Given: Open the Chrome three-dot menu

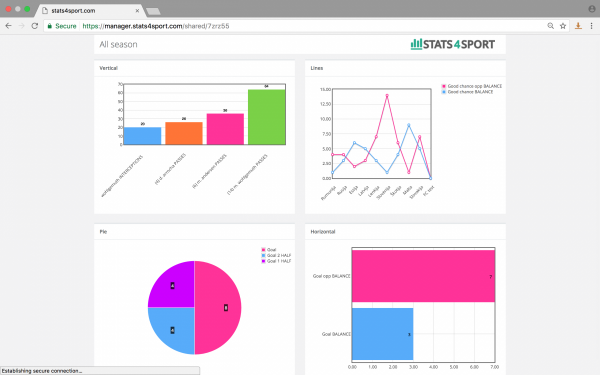Looking at the screenshot, I should (x=591, y=26).
